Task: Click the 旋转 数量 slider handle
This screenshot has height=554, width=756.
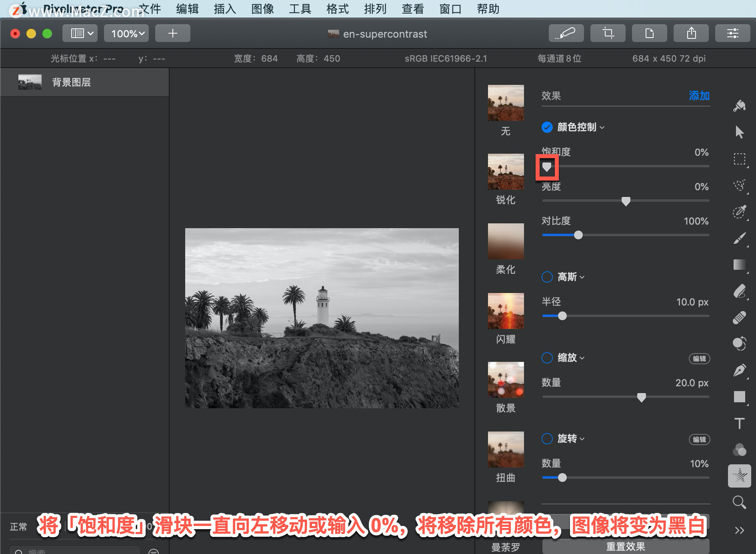Action: point(562,478)
